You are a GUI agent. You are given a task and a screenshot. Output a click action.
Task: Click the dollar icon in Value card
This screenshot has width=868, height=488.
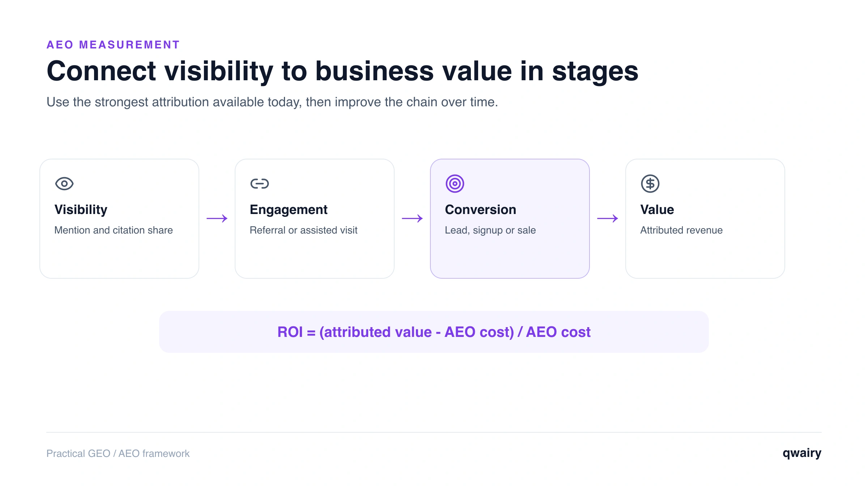click(650, 184)
